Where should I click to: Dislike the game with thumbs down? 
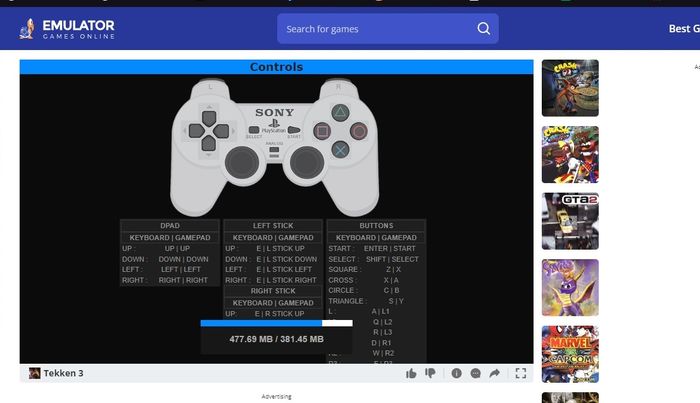(430, 373)
